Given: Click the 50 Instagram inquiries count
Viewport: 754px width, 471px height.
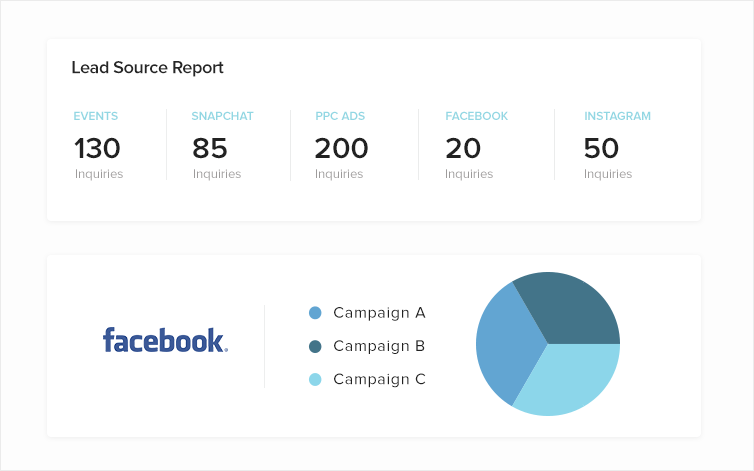Looking at the screenshot, I should (601, 149).
